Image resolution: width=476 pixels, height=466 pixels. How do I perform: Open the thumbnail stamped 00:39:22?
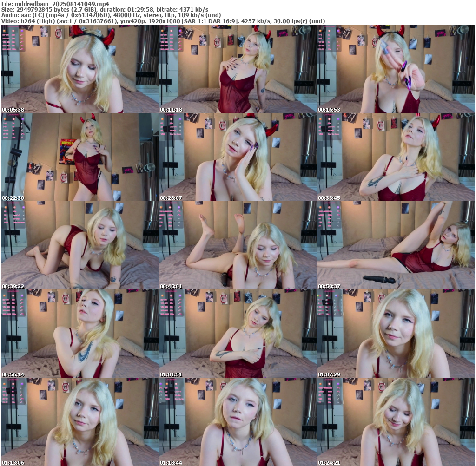pyautogui.click(x=79, y=245)
